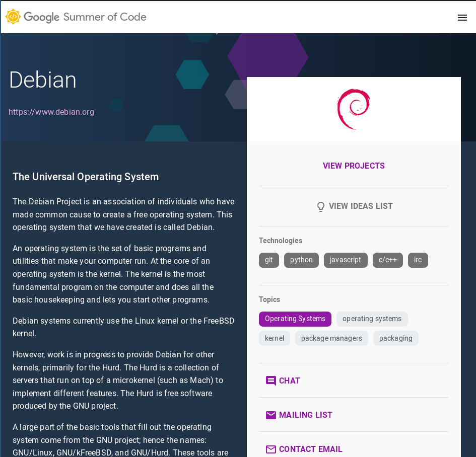476x457 pixels.
Task: Click the paragraph beginning 'The Debian Project is'
Action: point(123,214)
